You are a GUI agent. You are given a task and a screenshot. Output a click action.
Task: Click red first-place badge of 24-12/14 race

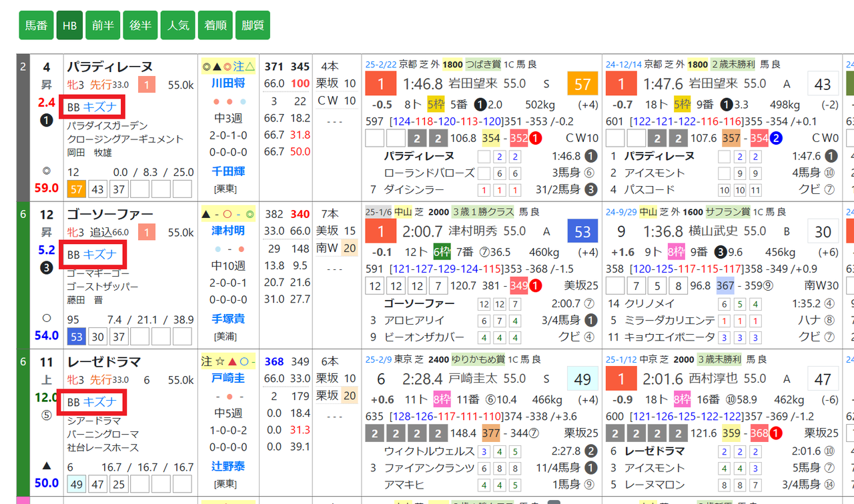[x=622, y=84]
